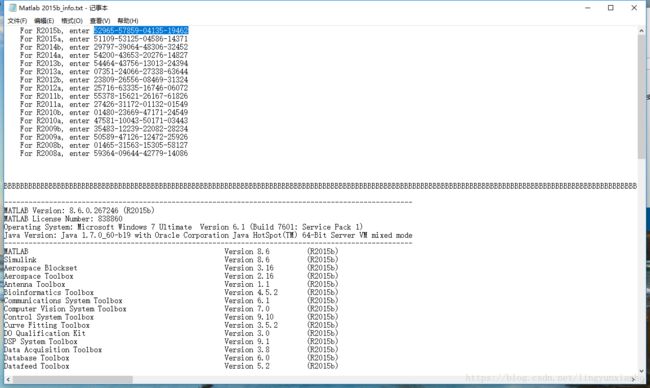Click the vertical scrollbar thumb
The height and width of the screenshot is (388, 650).
coord(642,96)
